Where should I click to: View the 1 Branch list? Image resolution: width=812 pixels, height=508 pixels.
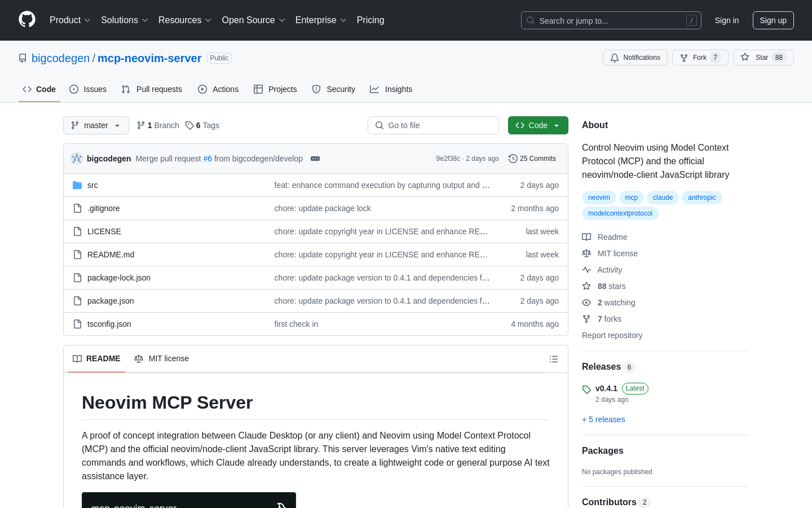point(158,125)
